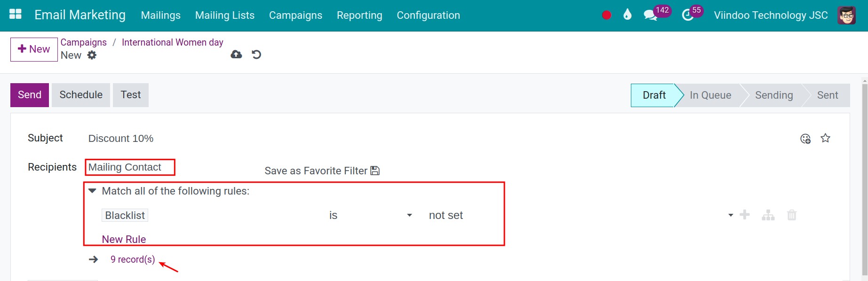Viewport: 868px width, 281px height.
Task: Open the 'is' operator dropdown
Action: click(369, 215)
